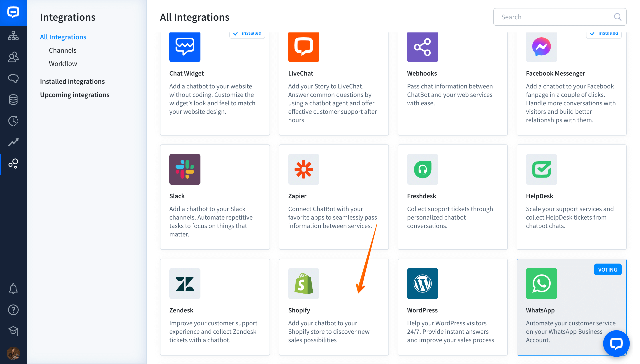
Task: Open the notifications bell icon
Action: click(13, 288)
